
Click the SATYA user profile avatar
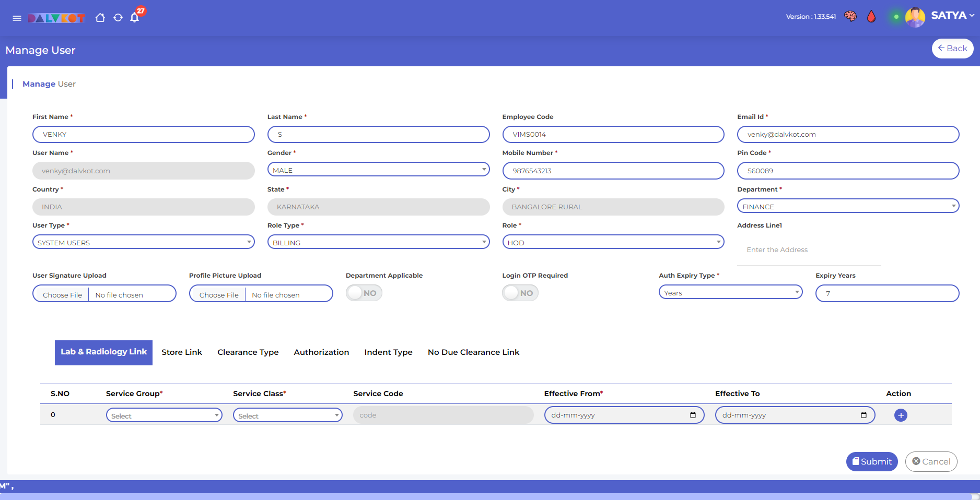(x=915, y=17)
